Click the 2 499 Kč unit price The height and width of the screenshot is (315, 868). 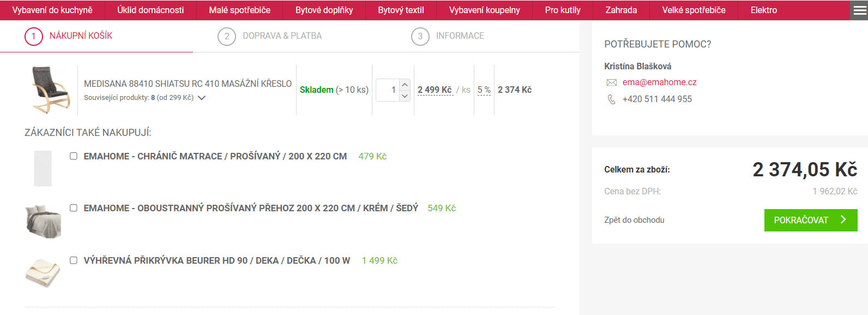coord(435,90)
